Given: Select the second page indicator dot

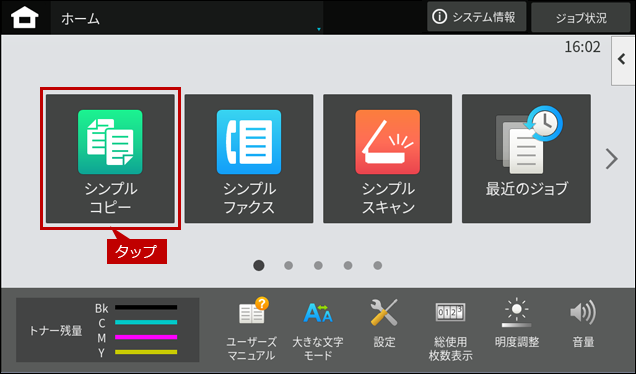Looking at the screenshot, I should tap(288, 266).
